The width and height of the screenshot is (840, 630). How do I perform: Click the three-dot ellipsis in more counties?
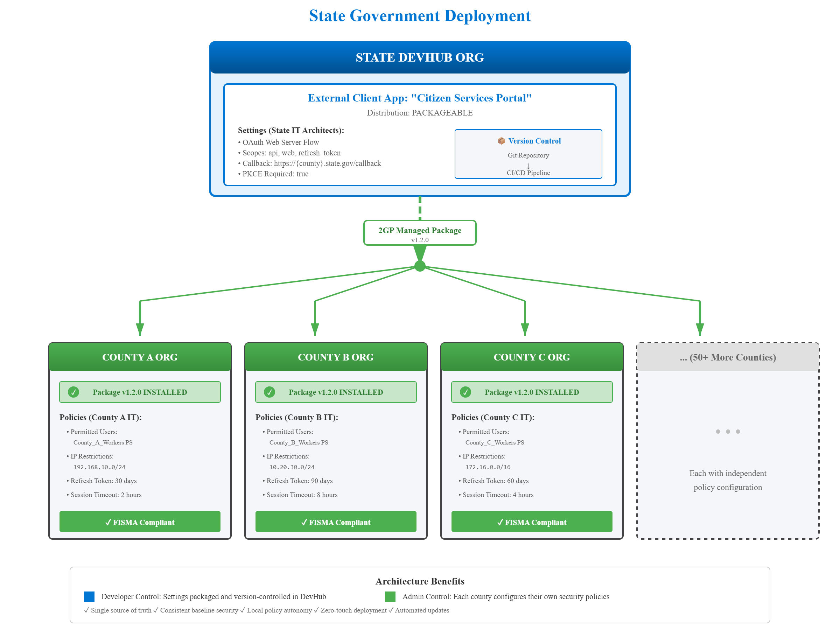728,432
